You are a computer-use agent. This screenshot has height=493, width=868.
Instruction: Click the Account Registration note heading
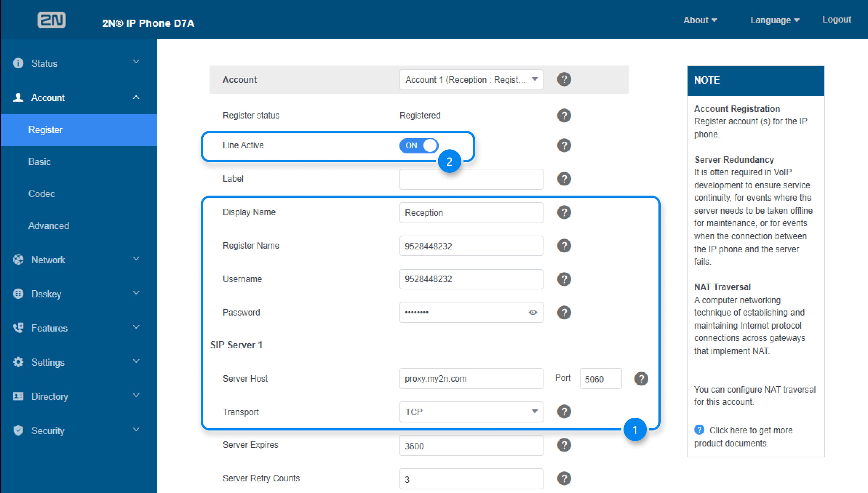click(737, 109)
